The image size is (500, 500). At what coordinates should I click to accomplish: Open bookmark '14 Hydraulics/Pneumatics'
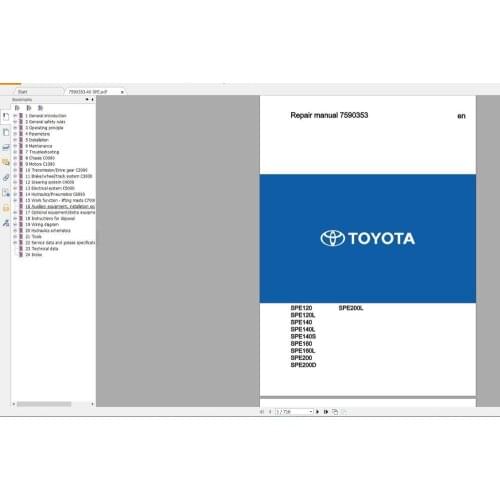pos(55,194)
